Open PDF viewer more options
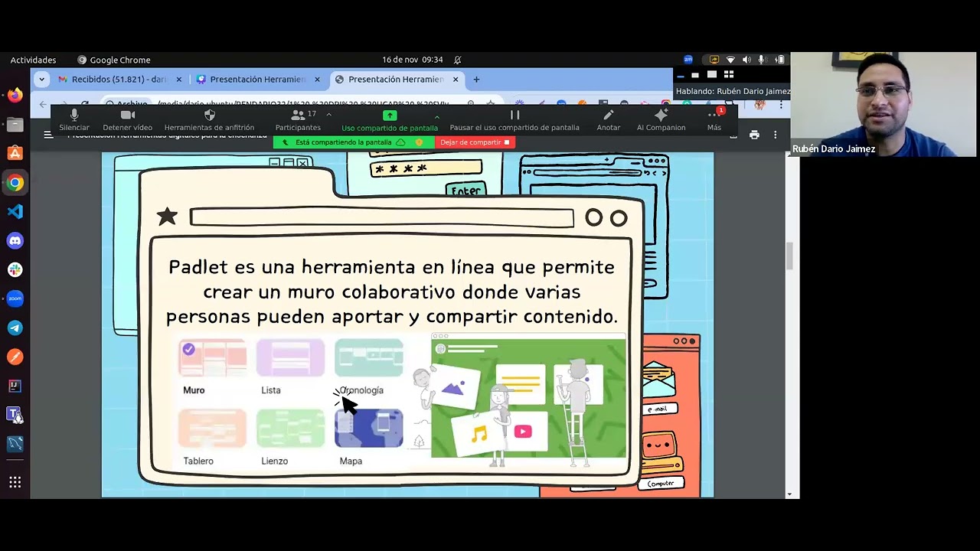Image resolution: width=980 pixels, height=551 pixels. pos(775,135)
